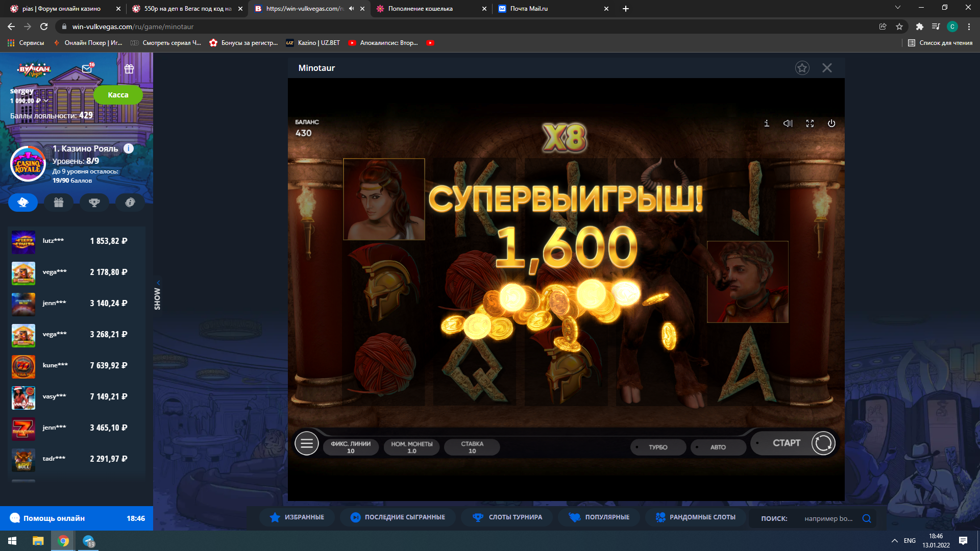Select the trophy tournaments sidebar tab

point(94,203)
